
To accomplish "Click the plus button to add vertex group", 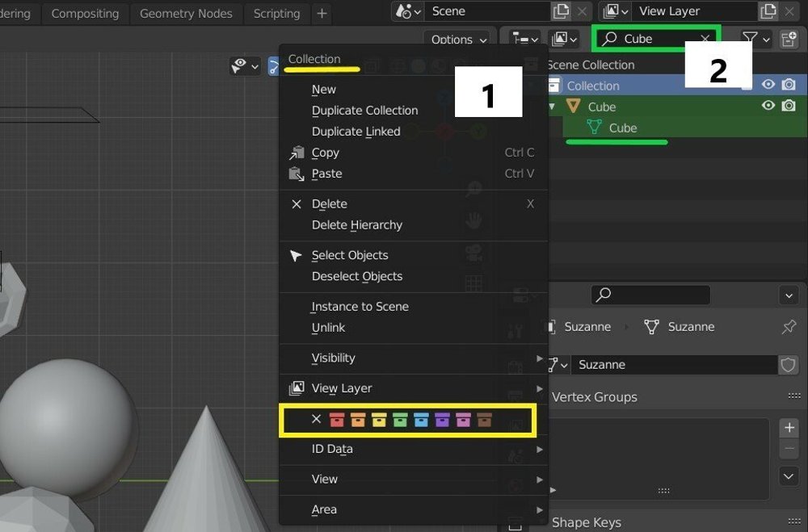I will coord(789,428).
